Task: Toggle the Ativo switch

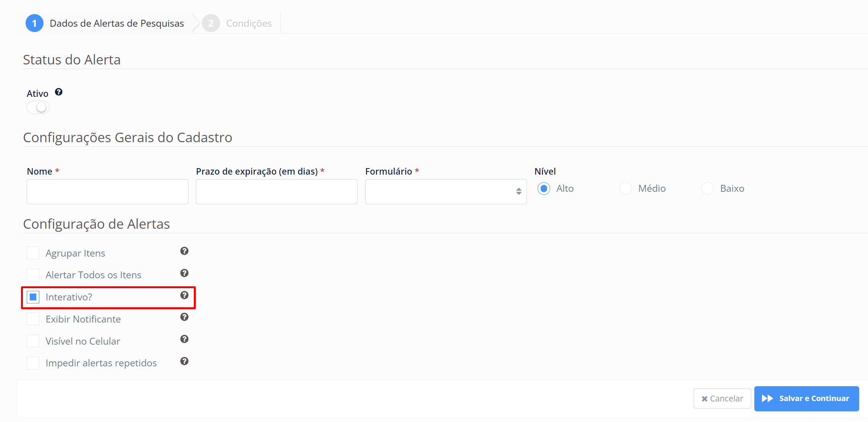Action: point(38,108)
